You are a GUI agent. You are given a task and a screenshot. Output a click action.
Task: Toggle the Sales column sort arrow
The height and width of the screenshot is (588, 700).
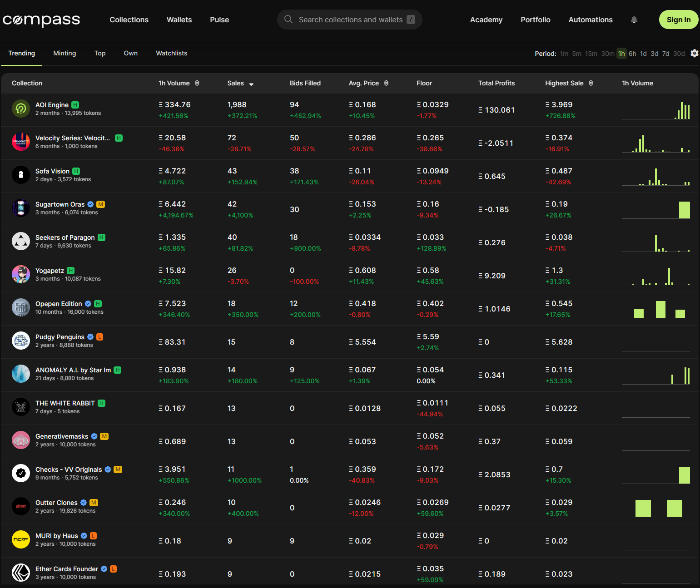pyautogui.click(x=251, y=84)
